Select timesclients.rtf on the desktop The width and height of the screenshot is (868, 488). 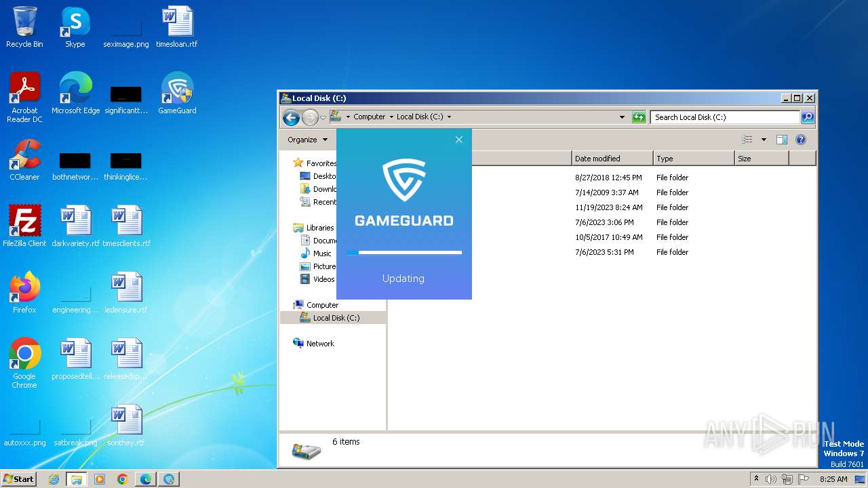[x=126, y=226]
